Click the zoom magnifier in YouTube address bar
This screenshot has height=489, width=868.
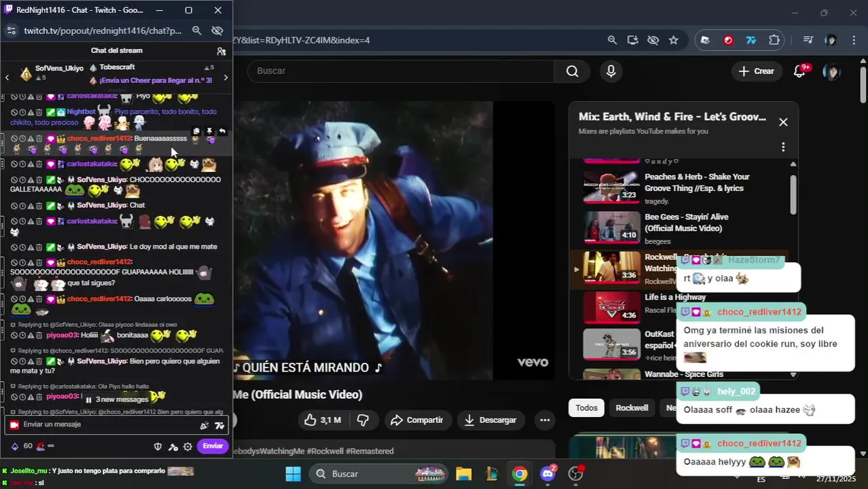tap(612, 40)
